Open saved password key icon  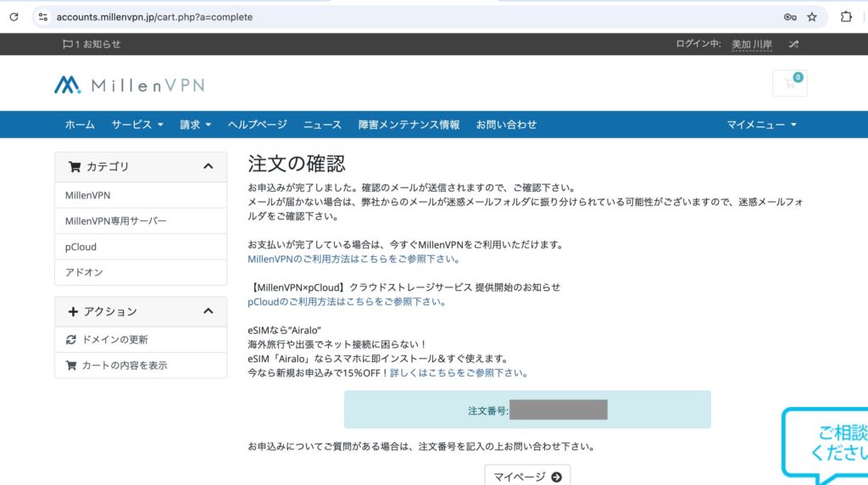(x=790, y=17)
